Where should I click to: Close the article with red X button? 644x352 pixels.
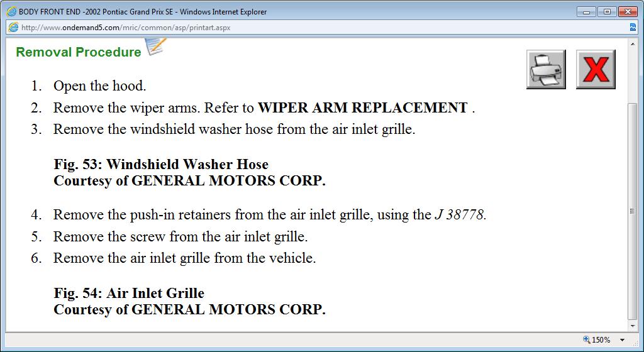[x=596, y=69]
